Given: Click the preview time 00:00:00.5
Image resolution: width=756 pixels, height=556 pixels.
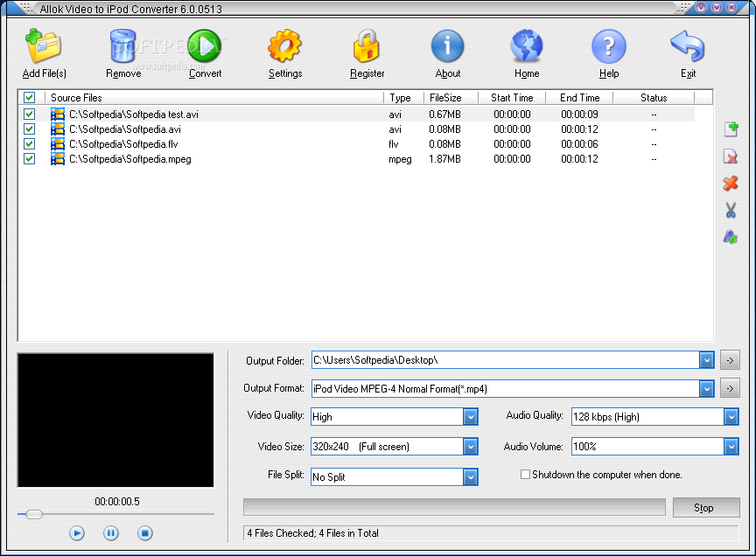Looking at the screenshot, I should 117,502.
